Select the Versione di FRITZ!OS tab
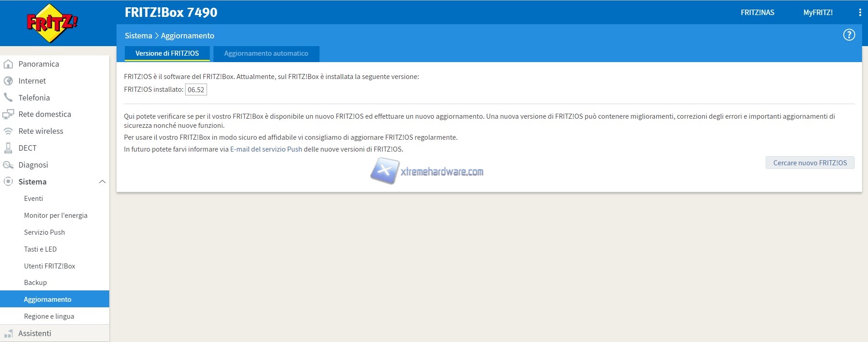Screen dimensions: 868x342 point(167,53)
